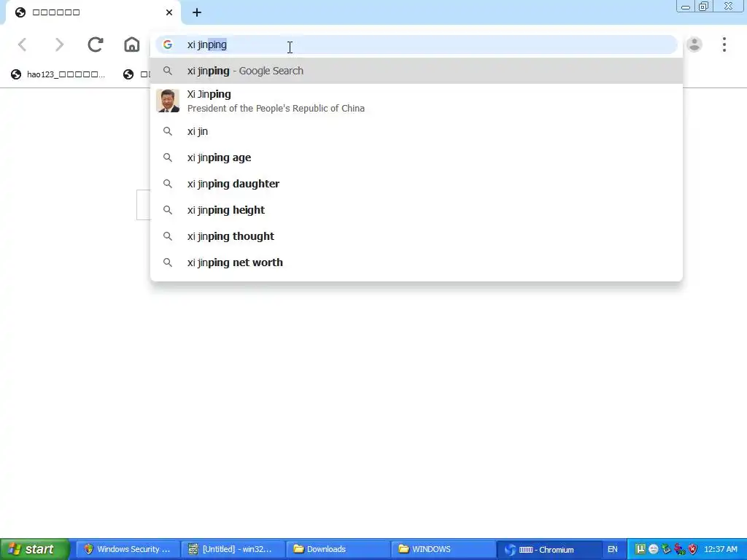Click the browser forward arrow
Viewport: 747px width, 560px height.
pyautogui.click(x=59, y=44)
